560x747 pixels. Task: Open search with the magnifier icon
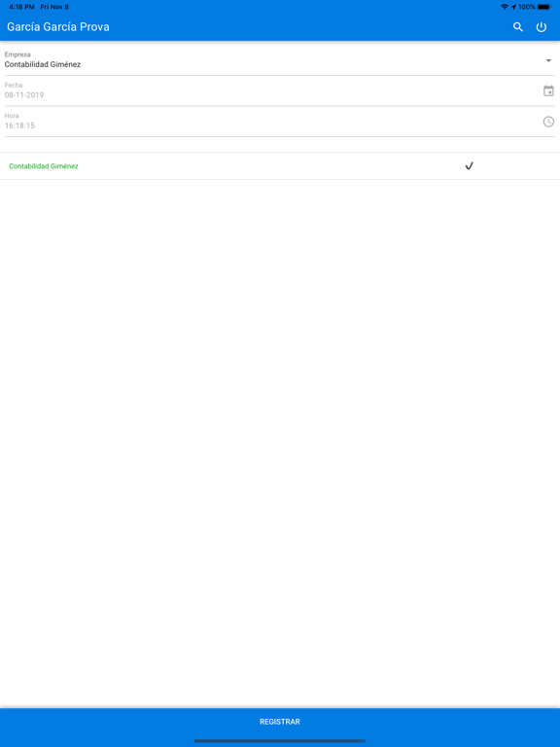[x=517, y=27]
